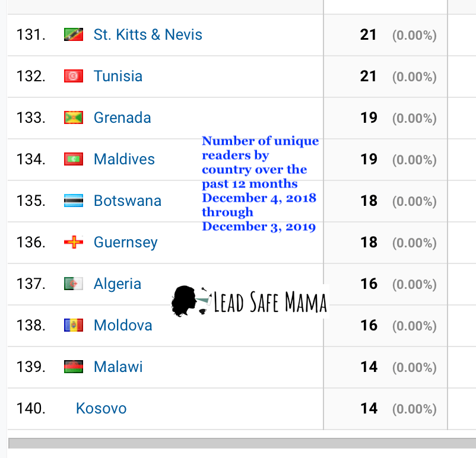Click the Moldova flag icon
This screenshot has height=458, width=476.
[74, 326]
